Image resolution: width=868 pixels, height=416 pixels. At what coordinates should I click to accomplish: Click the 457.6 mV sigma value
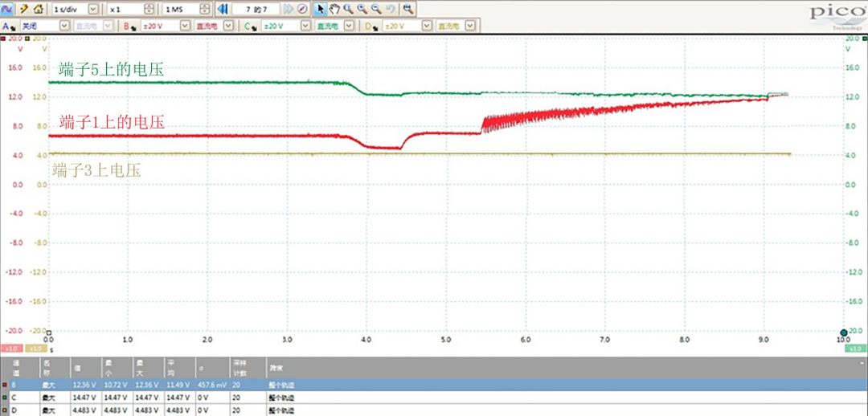pyautogui.click(x=211, y=383)
